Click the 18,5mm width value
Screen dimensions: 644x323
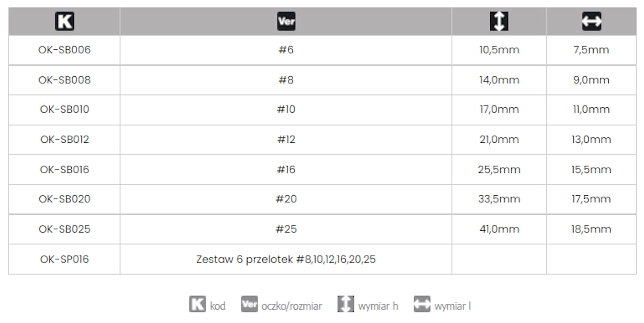tap(591, 229)
